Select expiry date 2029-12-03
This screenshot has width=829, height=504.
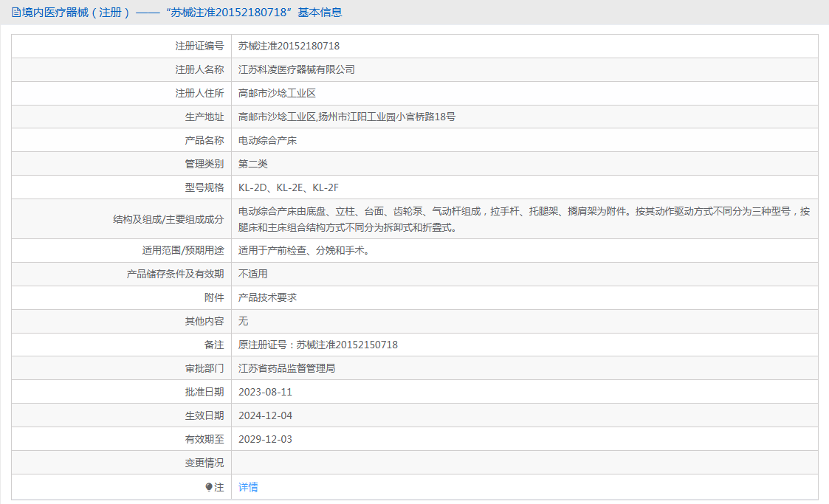[265, 439]
